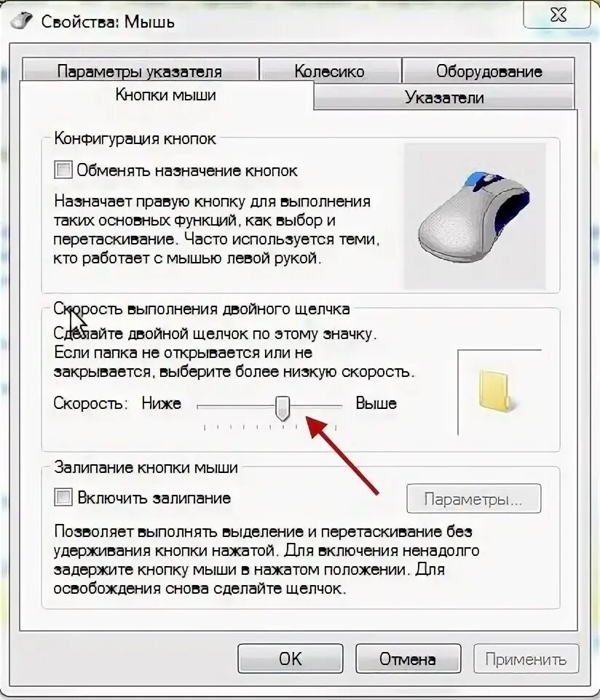The image size is (600, 700).
Task: Close the Свойства: Мышь window
Action: tap(558, 15)
